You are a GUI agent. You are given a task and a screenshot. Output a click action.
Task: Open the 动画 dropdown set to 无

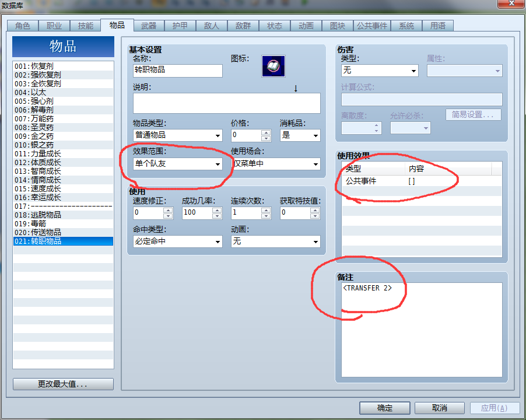pyautogui.click(x=276, y=242)
